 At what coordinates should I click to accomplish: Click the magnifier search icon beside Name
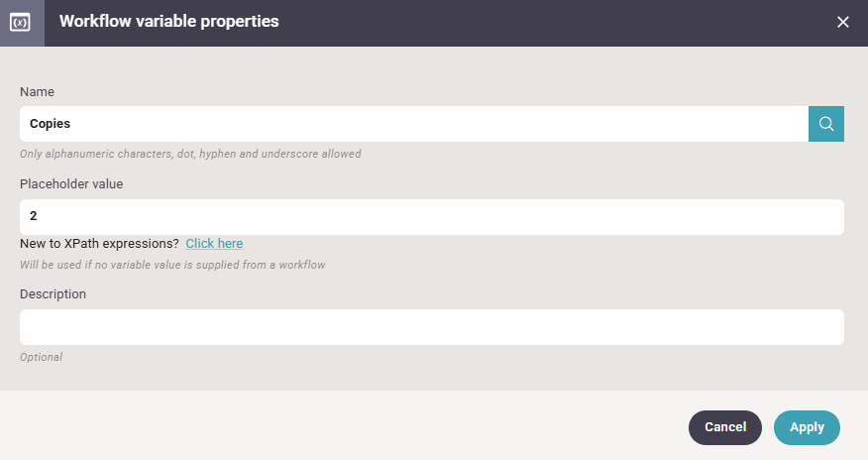(825, 124)
